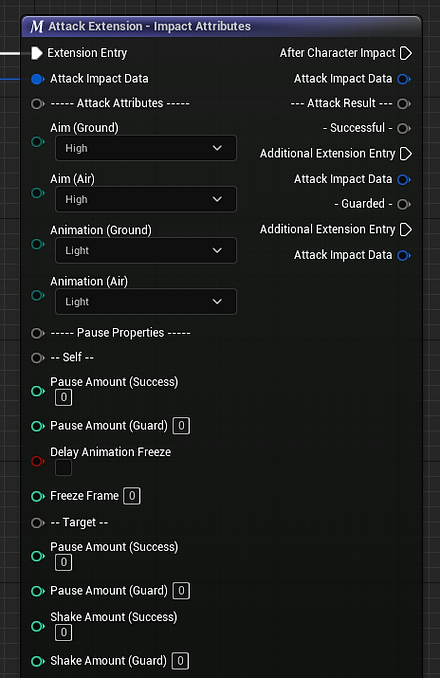The height and width of the screenshot is (678, 440).
Task: Expand the Animation (Ground) dropdown set to Light
Action: (x=146, y=250)
